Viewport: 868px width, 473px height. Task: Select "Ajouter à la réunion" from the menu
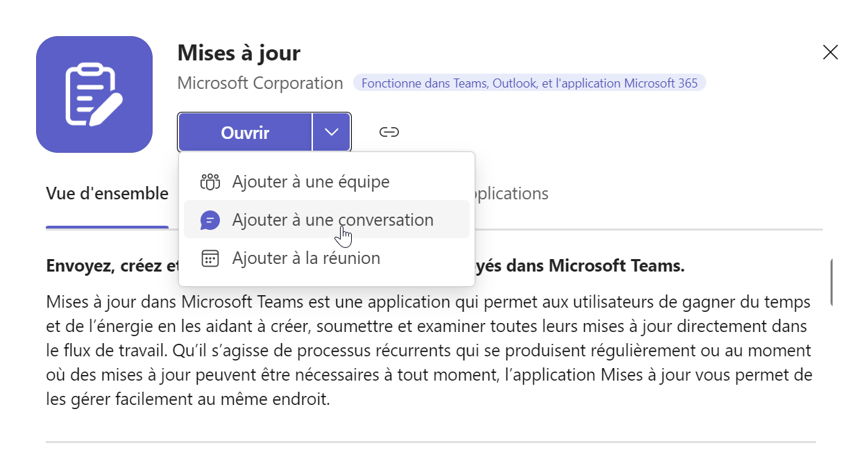tap(306, 258)
